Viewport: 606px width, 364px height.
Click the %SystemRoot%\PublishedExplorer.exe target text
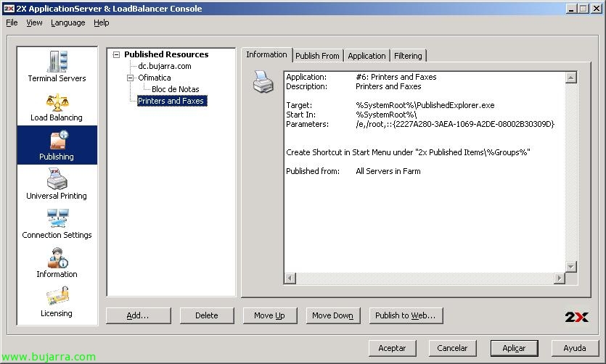pyautogui.click(x=425, y=105)
